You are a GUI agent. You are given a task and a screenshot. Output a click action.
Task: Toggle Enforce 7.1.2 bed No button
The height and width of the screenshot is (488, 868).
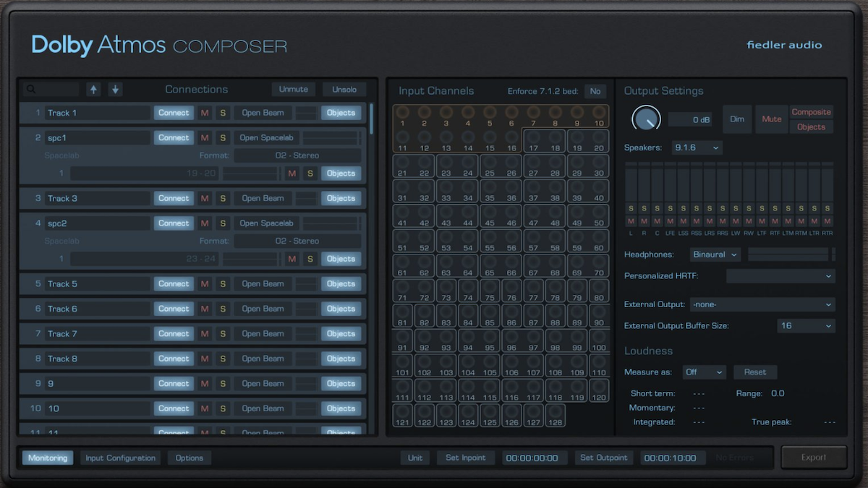click(595, 91)
